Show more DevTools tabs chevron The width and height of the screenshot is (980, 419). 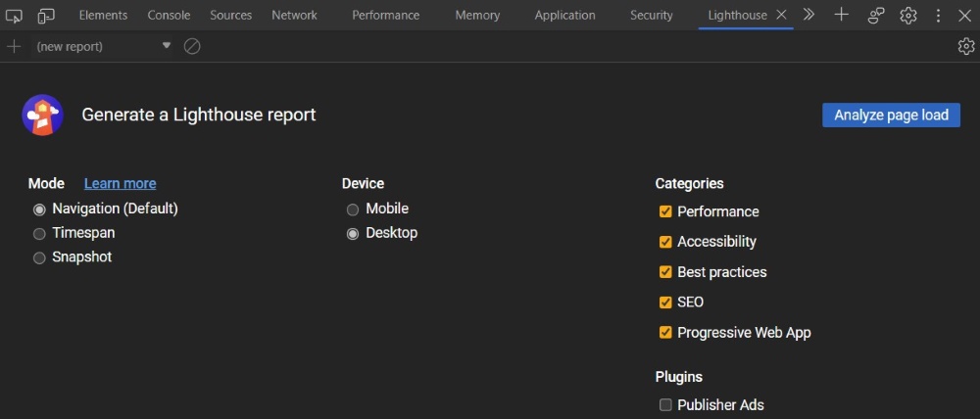(x=808, y=15)
